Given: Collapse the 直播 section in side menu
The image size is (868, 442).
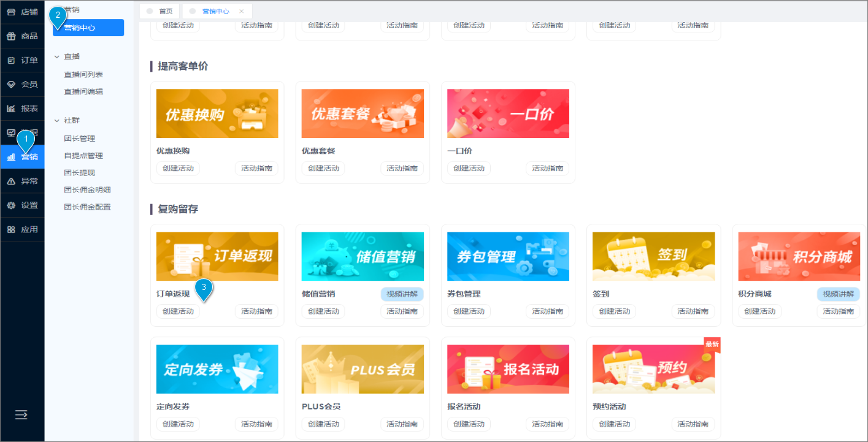Looking at the screenshot, I should click(x=57, y=56).
